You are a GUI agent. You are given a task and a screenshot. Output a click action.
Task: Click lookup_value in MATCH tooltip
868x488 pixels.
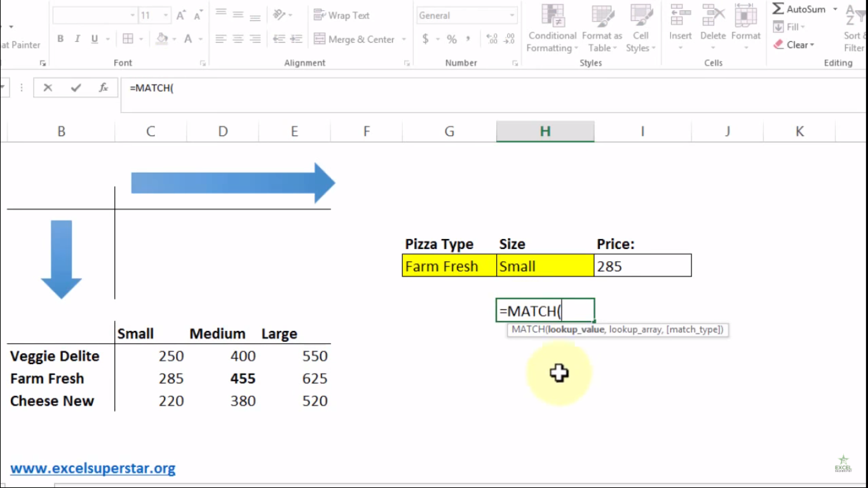[x=576, y=330]
